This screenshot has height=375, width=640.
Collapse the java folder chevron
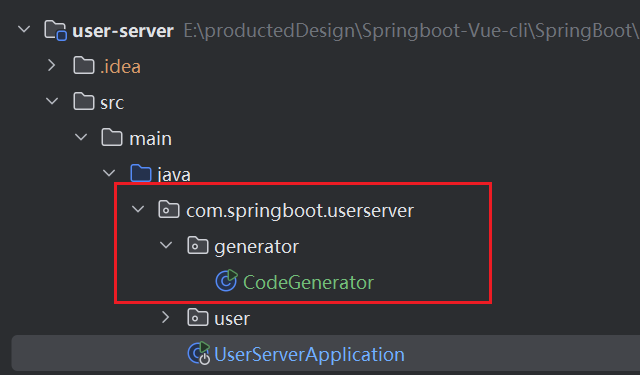coord(109,173)
